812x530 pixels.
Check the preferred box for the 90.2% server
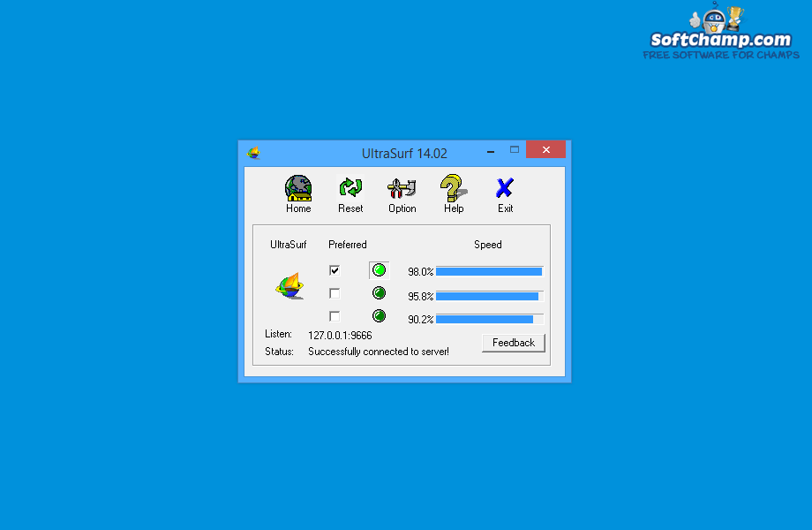335,316
